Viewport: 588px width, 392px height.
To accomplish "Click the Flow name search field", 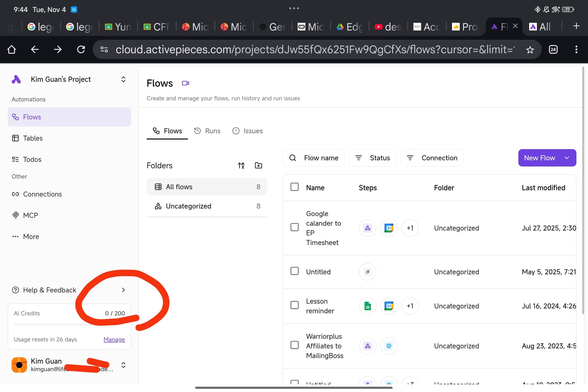I will (x=314, y=158).
